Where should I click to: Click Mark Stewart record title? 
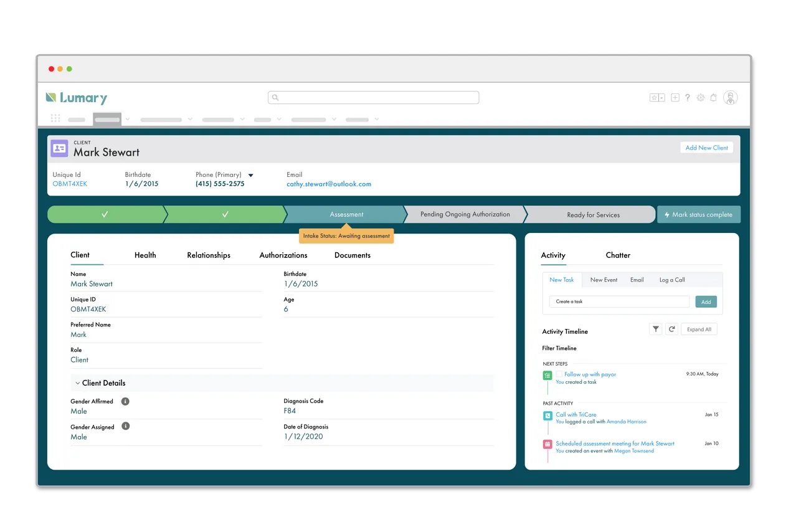tap(107, 153)
